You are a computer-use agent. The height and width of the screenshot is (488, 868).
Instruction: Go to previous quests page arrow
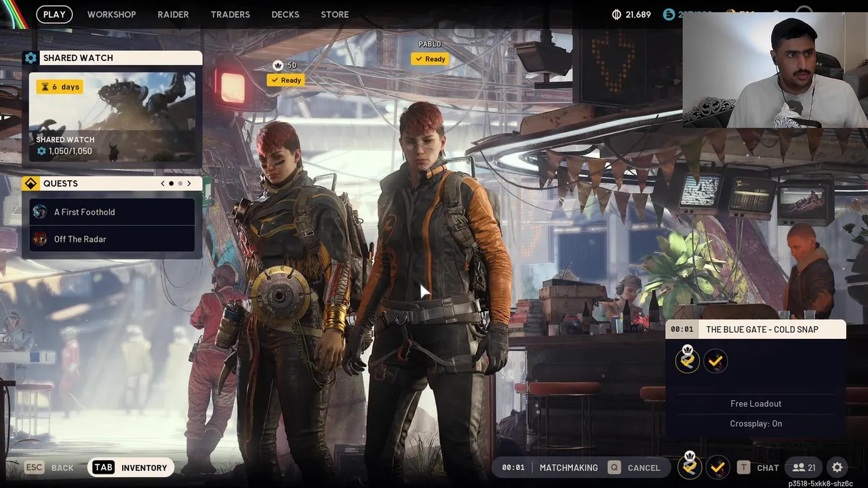click(x=163, y=184)
